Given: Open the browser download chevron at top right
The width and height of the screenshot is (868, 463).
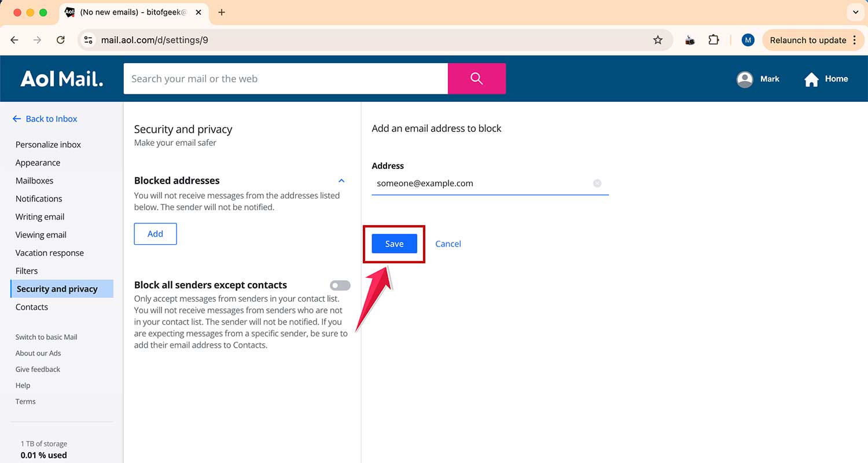Looking at the screenshot, I should coord(855,12).
